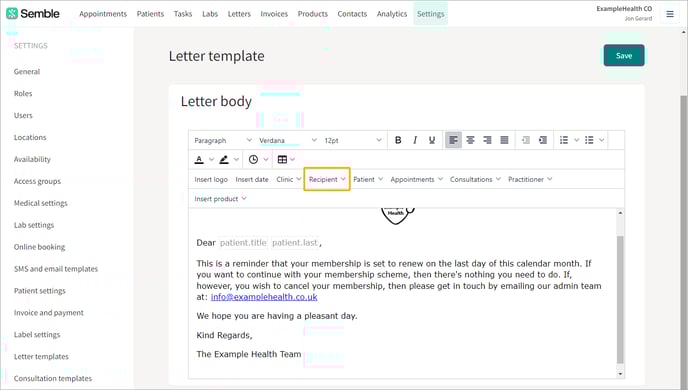688x390 pixels.
Task: Justify the paragraph text
Action: (504, 140)
